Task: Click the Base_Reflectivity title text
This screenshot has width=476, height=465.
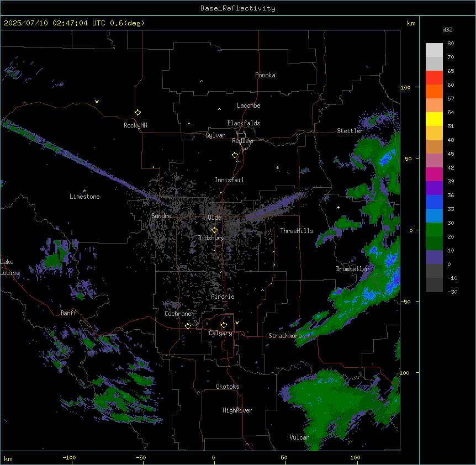Action: point(238,8)
